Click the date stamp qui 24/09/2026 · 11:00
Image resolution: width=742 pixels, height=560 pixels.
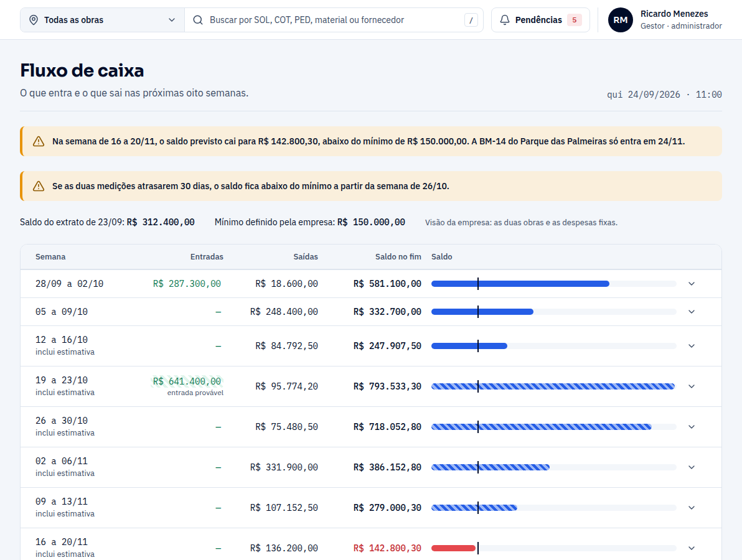[664, 95]
